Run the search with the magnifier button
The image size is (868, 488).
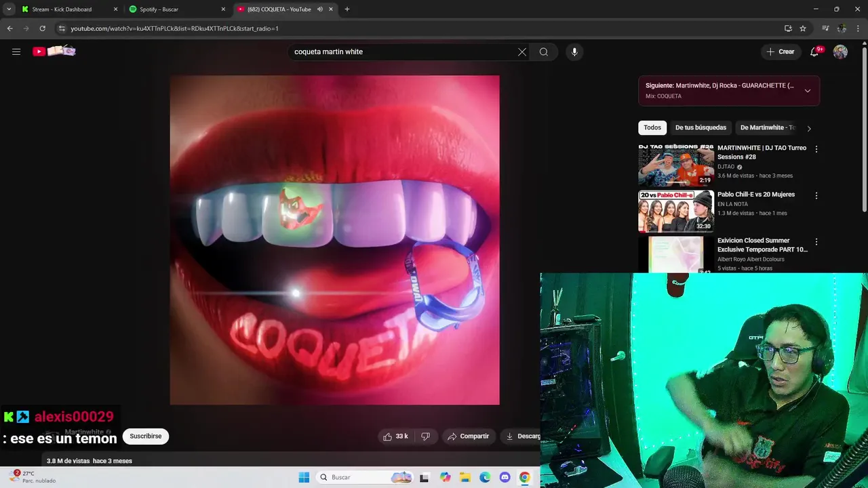click(x=544, y=52)
